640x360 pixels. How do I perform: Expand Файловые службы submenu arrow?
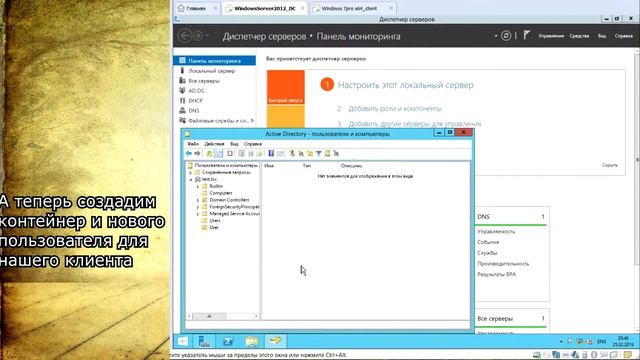[x=253, y=120]
